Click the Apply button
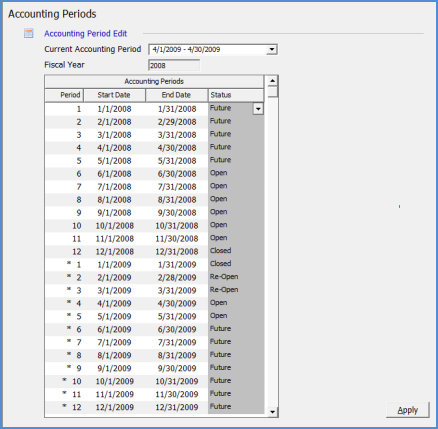The height and width of the screenshot is (429, 438). pos(408,410)
